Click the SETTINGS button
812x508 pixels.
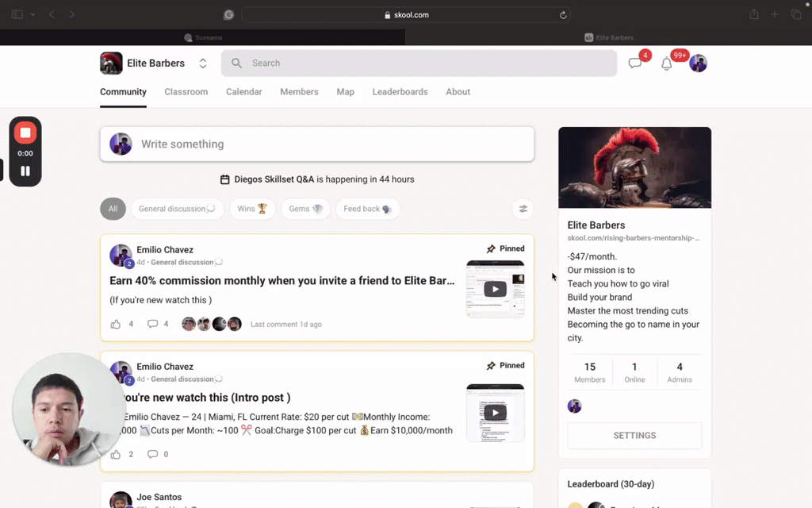coord(634,436)
